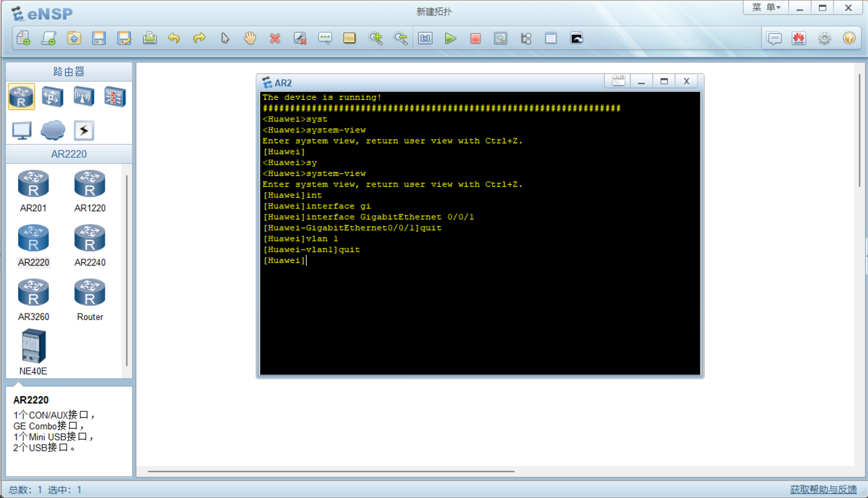Click the red X delete tool

pos(275,38)
